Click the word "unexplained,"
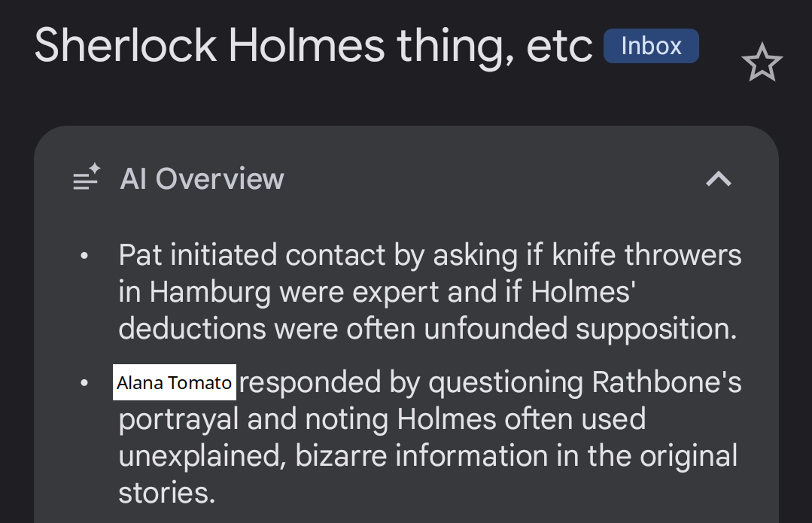 pyautogui.click(x=199, y=456)
